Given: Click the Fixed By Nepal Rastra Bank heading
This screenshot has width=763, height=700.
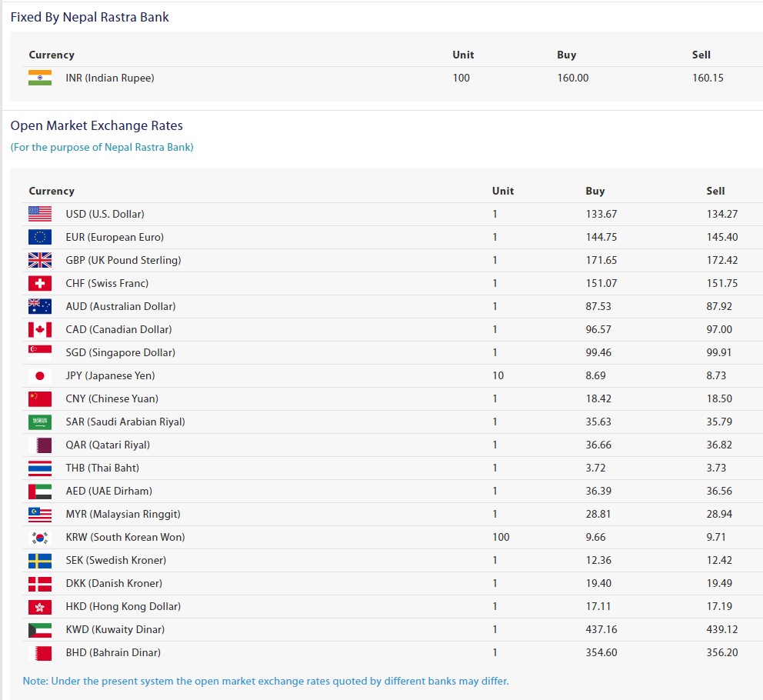Looking at the screenshot, I should point(89,17).
